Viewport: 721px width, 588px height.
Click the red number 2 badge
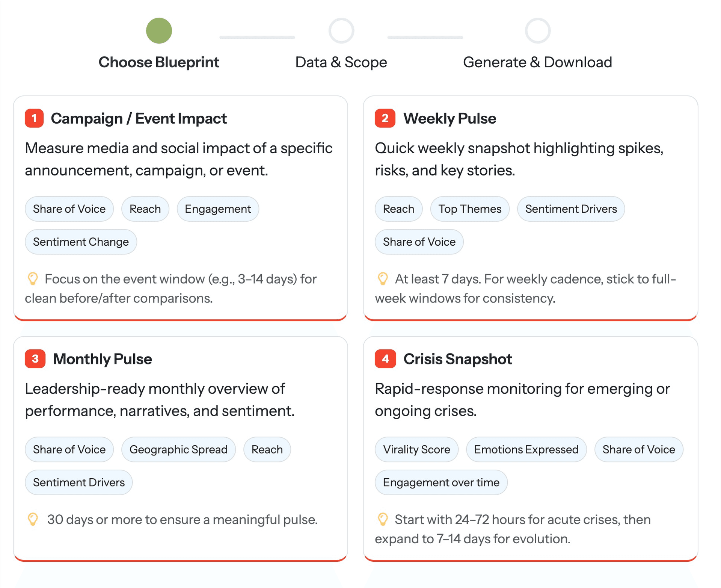pyautogui.click(x=385, y=118)
